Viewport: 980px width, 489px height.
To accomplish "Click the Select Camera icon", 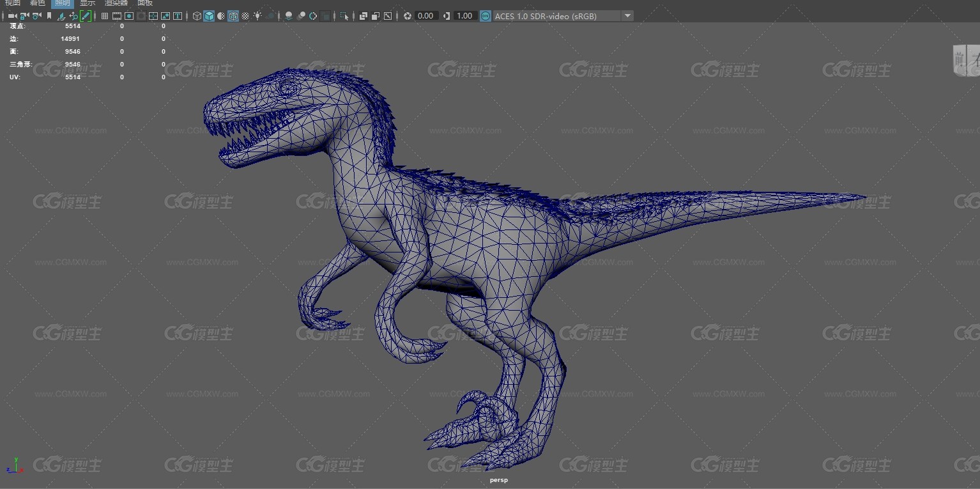I will point(13,16).
